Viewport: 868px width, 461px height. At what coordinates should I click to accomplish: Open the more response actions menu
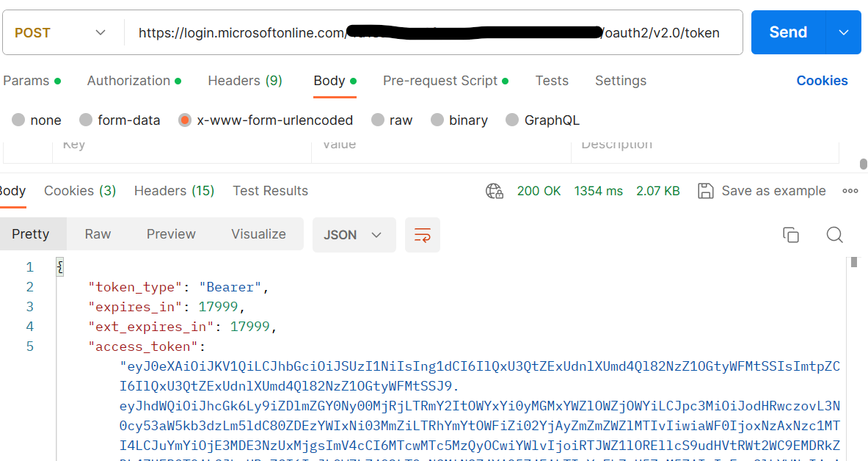point(850,190)
